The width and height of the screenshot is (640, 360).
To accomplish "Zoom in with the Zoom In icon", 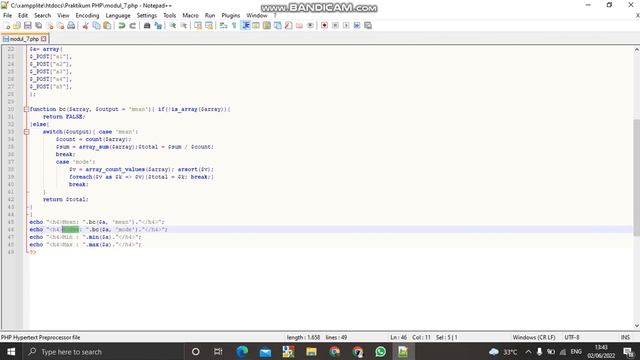I will coord(173,26).
